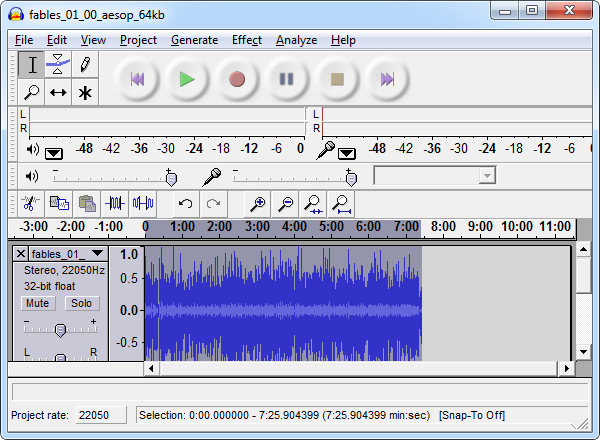Select the Draw pencil tool

coord(85,64)
